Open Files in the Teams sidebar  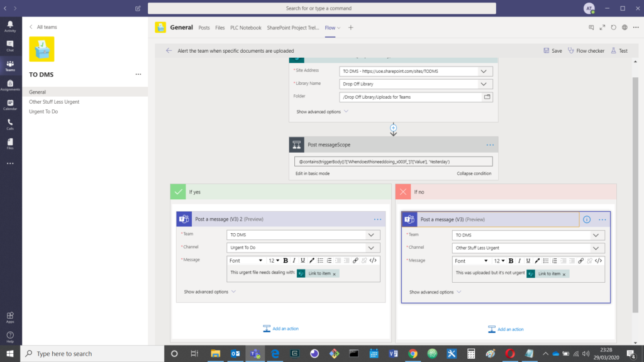[10, 144]
